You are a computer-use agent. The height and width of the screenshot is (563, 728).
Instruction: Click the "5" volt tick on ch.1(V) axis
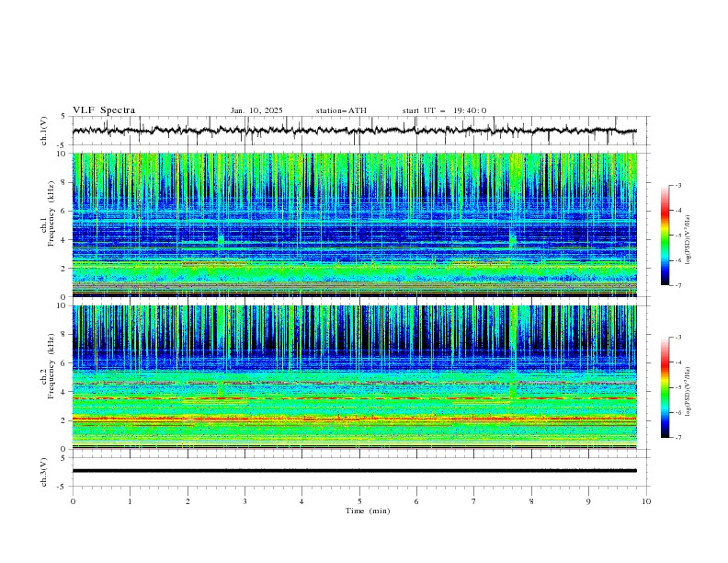click(63, 117)
